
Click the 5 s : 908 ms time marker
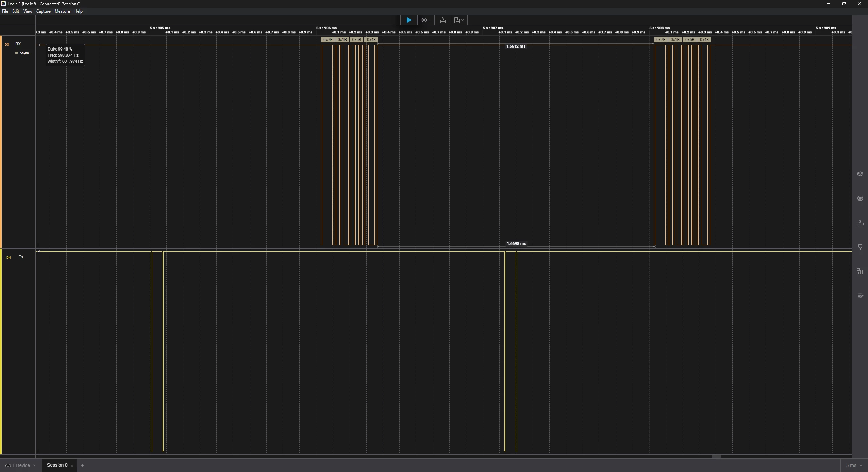659,28
